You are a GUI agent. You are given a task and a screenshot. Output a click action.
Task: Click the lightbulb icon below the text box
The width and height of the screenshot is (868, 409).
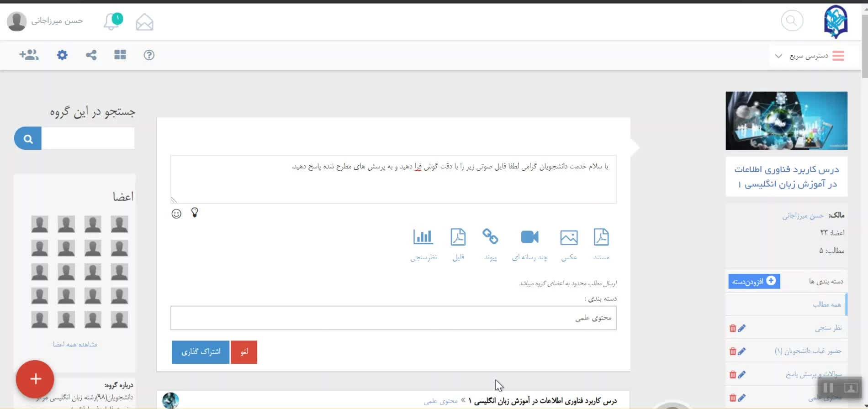[x=195, y=213]
